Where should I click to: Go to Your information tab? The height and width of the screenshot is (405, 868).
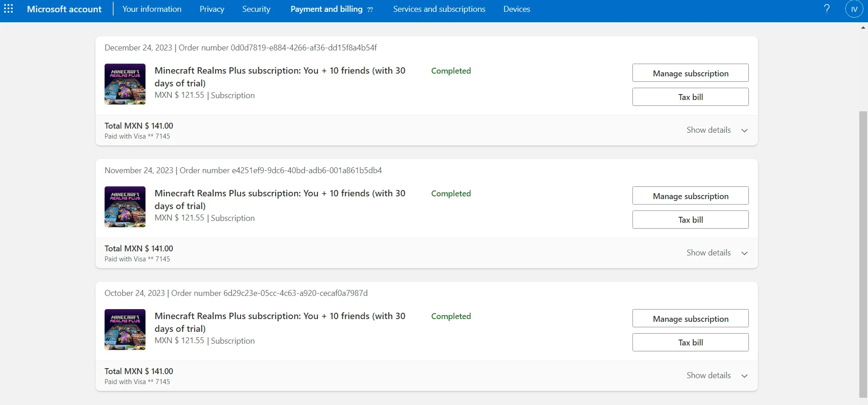[x=152, y=9]
